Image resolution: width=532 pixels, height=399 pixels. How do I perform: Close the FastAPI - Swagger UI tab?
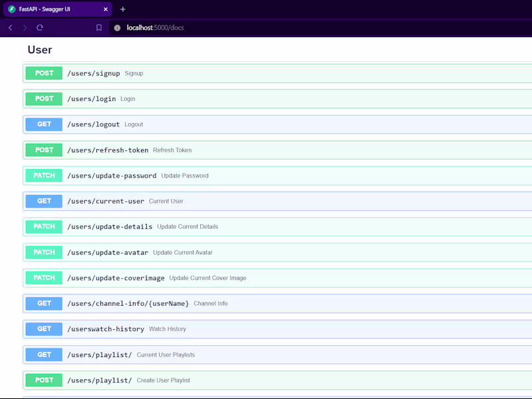[x=106, y=9]
